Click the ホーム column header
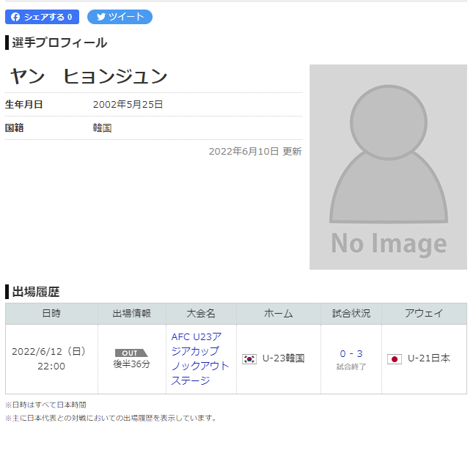476x453 pixels. tap(278, 314)
